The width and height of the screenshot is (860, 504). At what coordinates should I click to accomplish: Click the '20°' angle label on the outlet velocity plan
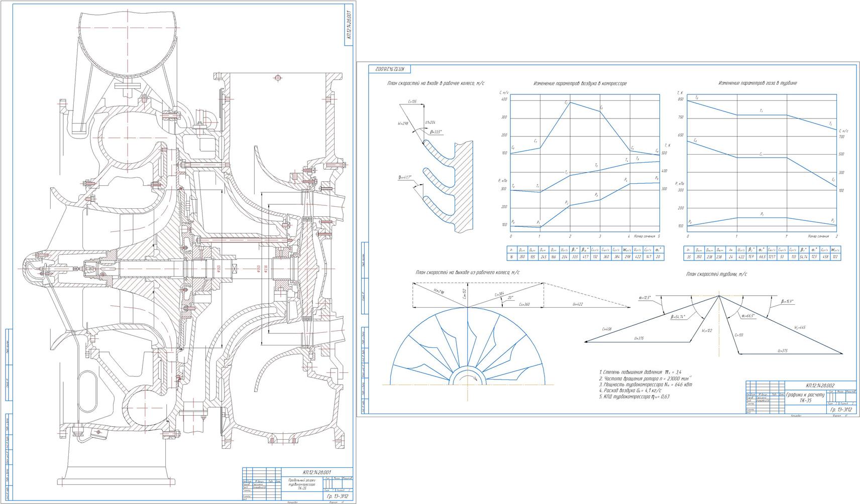point(510,298)
